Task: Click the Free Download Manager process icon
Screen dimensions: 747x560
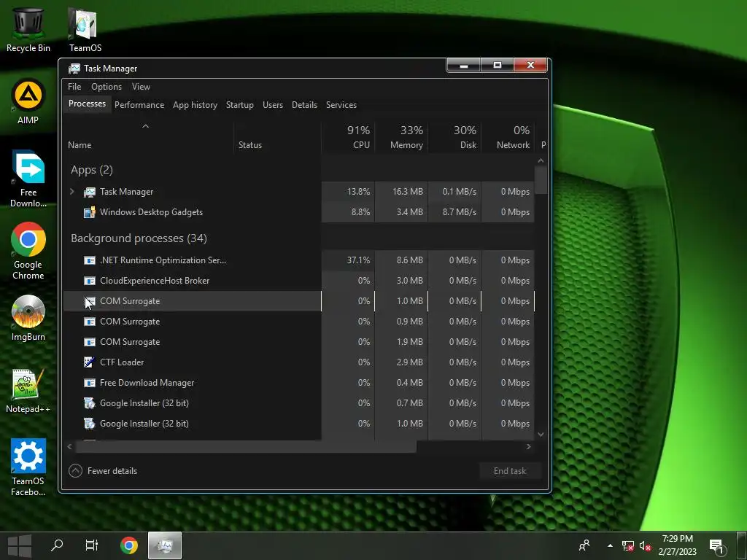Action: point(89,383)
